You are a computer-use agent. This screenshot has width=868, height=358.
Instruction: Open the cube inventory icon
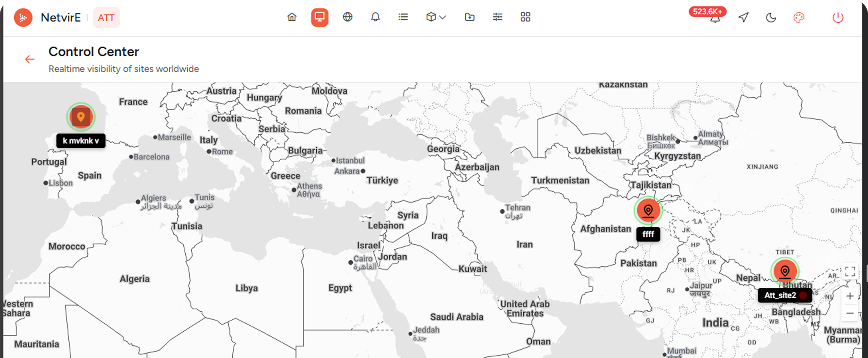point(431,17)
